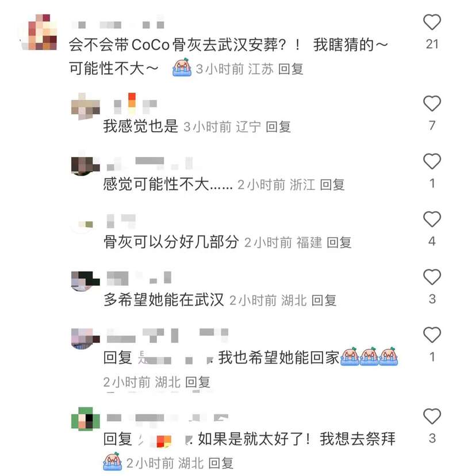This screenshot has height=476, width=460.
Task: Open avatar of 我感觉也是 commenter
Action: (x=85, y=106)
